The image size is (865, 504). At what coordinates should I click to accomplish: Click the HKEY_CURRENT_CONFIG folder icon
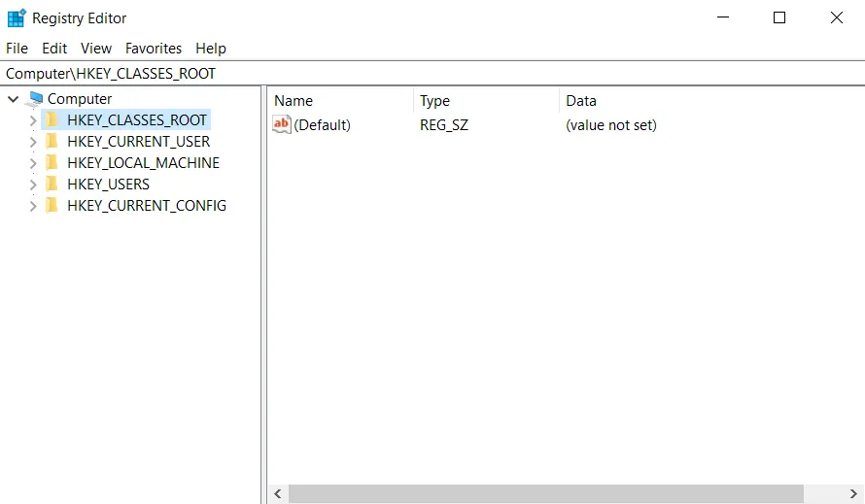(x=52, y=205)
